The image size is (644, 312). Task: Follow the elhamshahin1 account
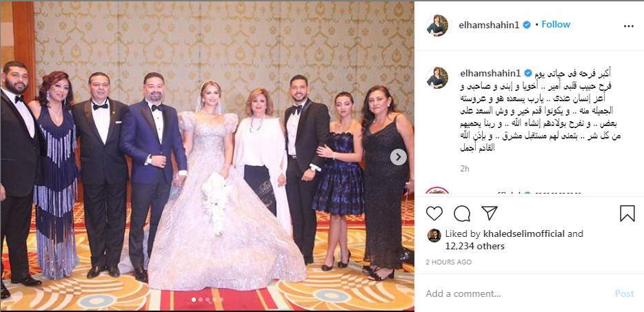tap(556, 25)
